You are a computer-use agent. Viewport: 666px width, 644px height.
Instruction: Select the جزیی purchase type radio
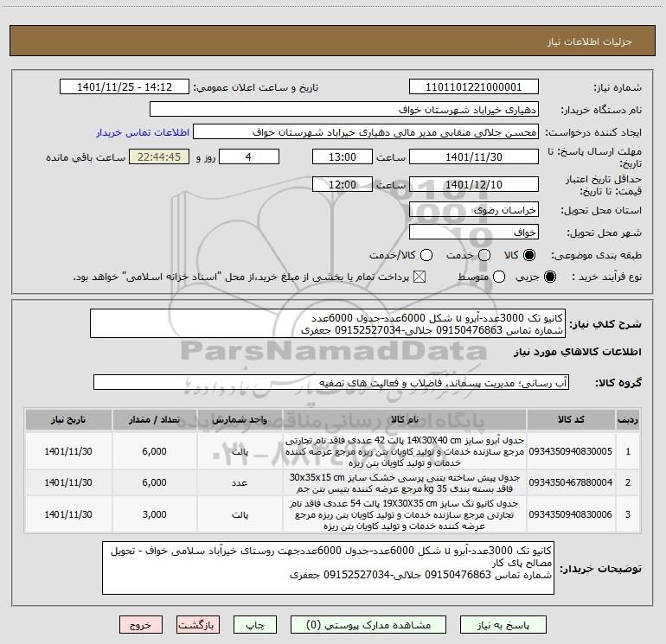(550, 277)
